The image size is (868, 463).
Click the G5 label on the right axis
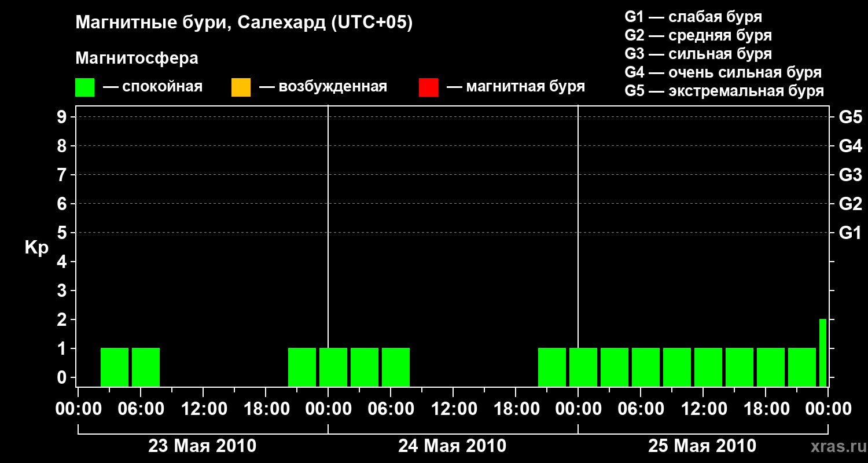[x=851, y=117]
